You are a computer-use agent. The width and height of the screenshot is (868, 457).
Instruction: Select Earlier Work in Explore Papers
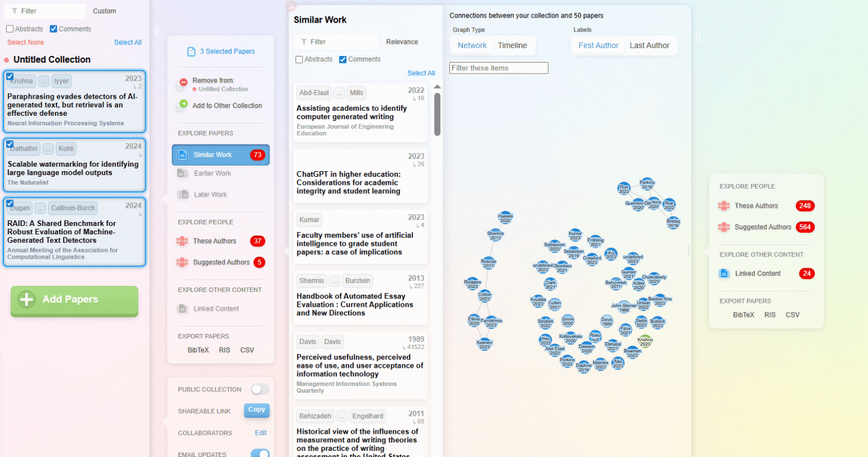pyautogui.click(x=211, y=173)
